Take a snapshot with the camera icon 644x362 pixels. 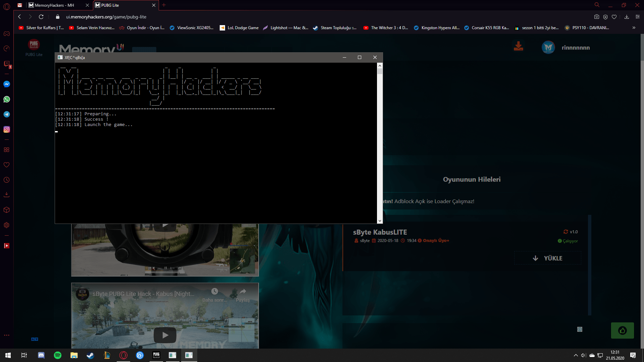tap(597, 17)
